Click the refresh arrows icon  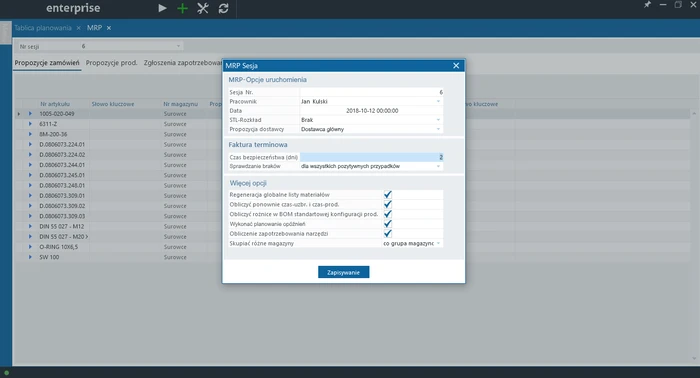(223, 8)
